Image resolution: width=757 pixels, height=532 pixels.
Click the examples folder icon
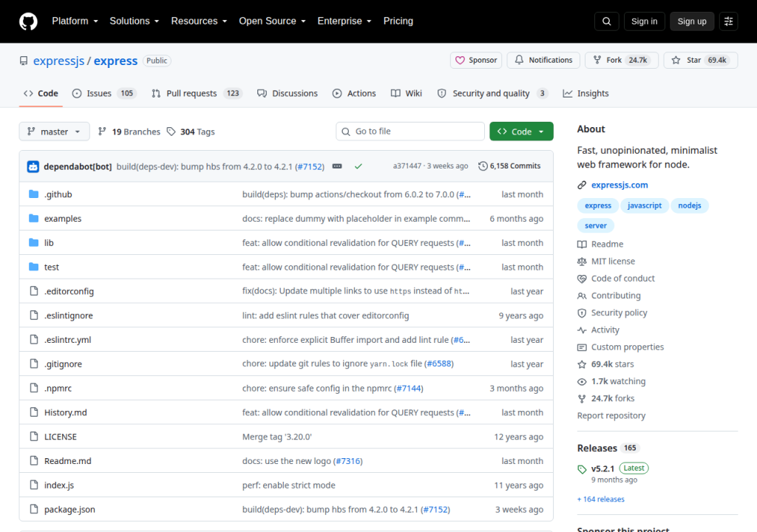(x=33, y=218)
